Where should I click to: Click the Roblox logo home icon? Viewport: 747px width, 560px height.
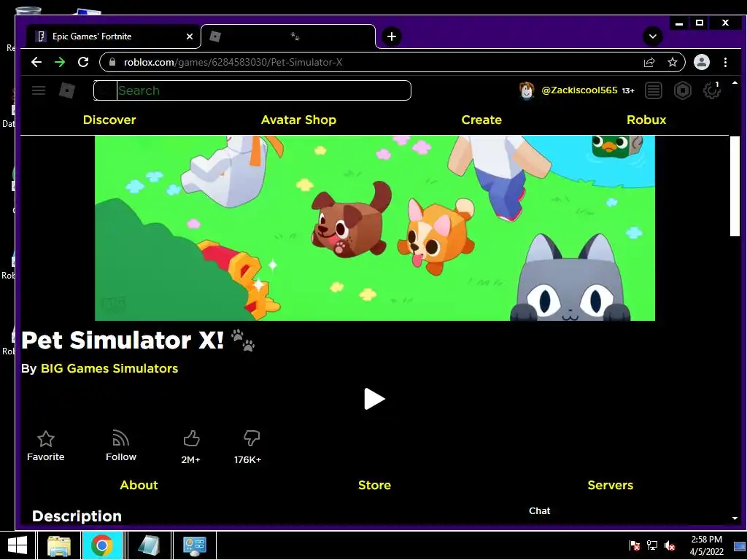67,90
